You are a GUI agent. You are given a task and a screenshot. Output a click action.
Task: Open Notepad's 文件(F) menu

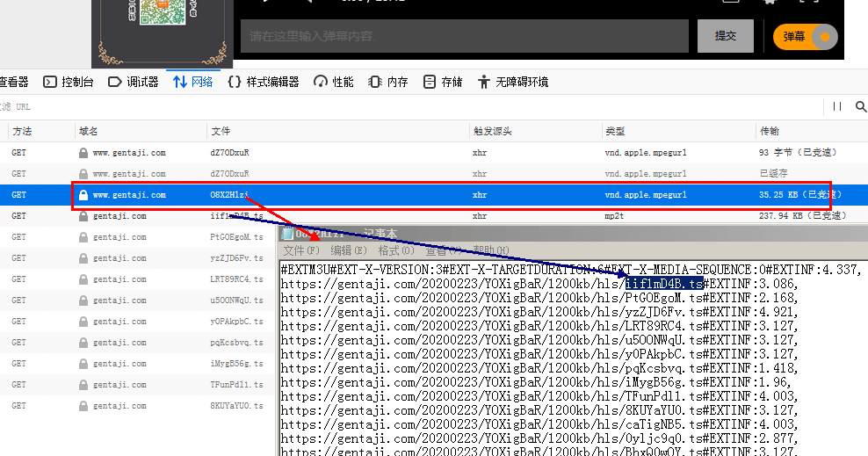coord(302,250)
